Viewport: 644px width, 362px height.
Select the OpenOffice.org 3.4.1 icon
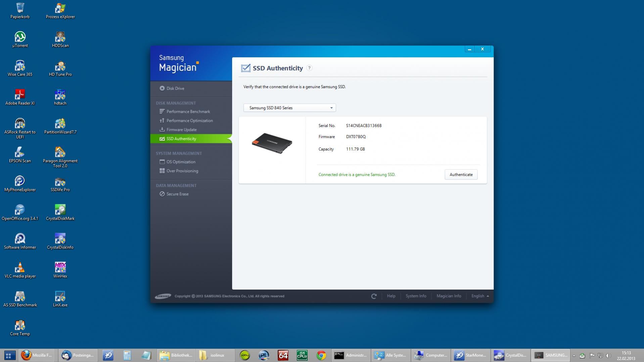coord(20,213)
